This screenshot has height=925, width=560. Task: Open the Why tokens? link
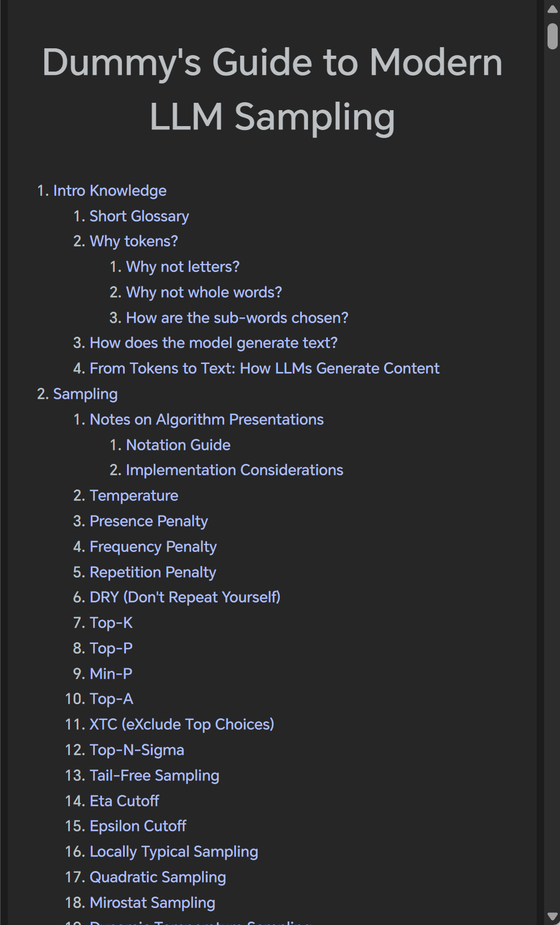tap(133, 241)
